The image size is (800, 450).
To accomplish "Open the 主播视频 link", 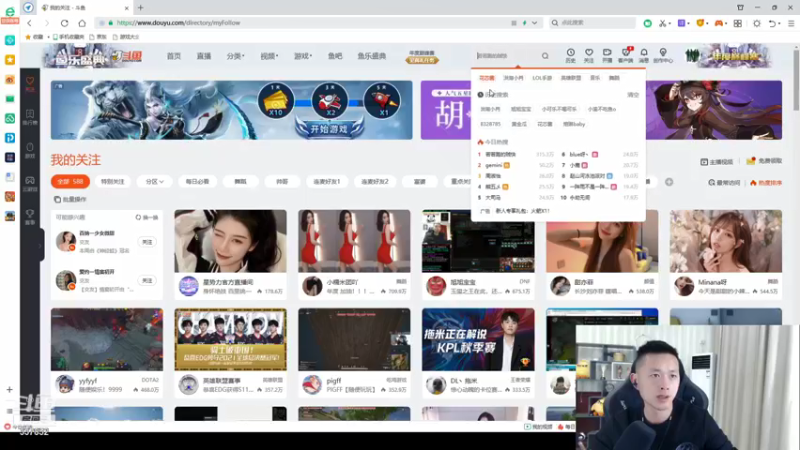I will [716, 162].
